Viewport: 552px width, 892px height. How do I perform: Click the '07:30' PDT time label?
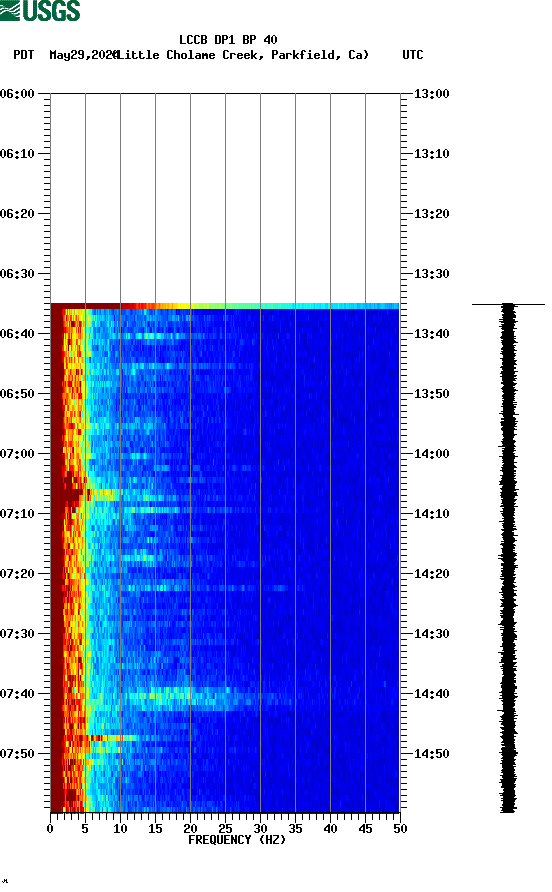coord(18,634)
